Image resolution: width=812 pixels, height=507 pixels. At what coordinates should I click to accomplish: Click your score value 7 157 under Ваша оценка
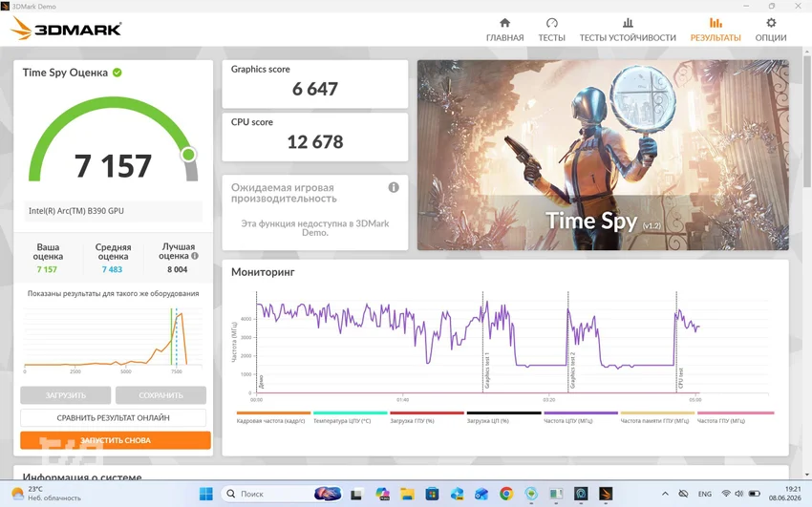47,269
